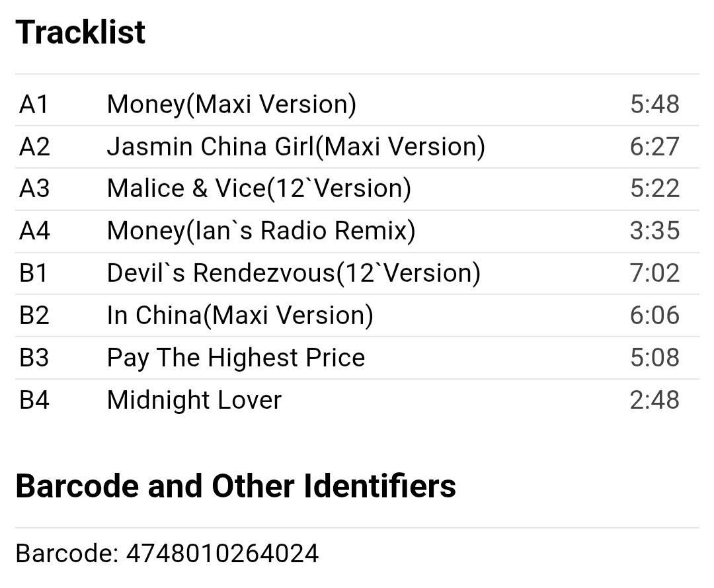Viewport: 714px width, 588px height.
Task: Select track position B1
Action: [x=34, y=273]
